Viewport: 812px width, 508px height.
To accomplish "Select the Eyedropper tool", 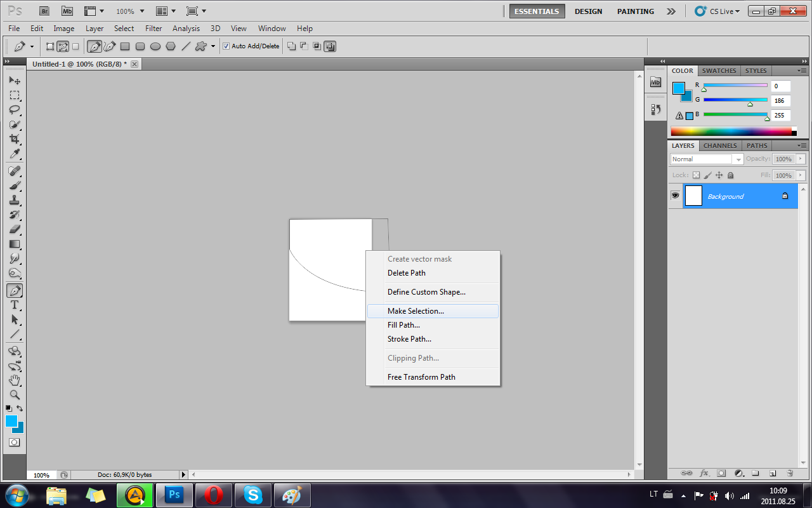I will coord(15,154).
